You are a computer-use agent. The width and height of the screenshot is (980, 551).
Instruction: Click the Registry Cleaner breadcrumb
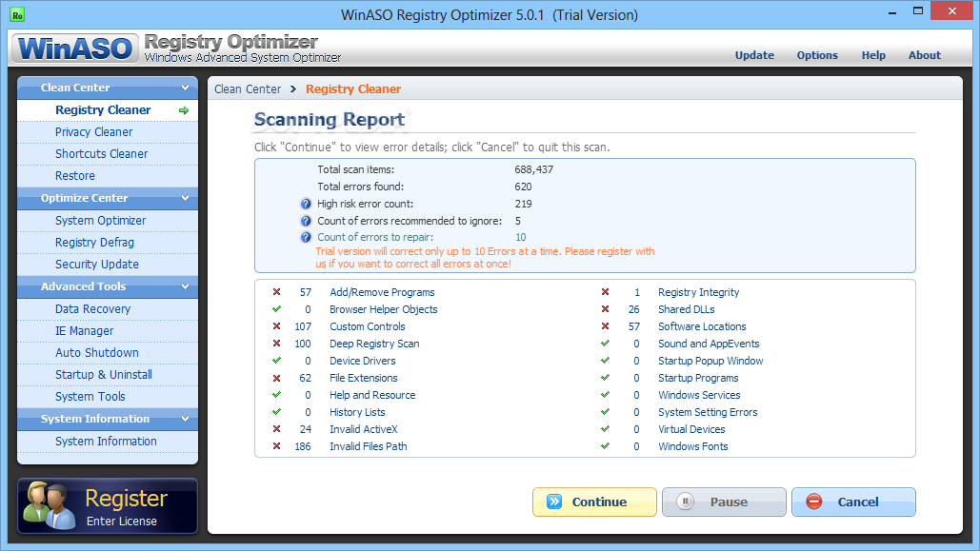tap(353, 89)
